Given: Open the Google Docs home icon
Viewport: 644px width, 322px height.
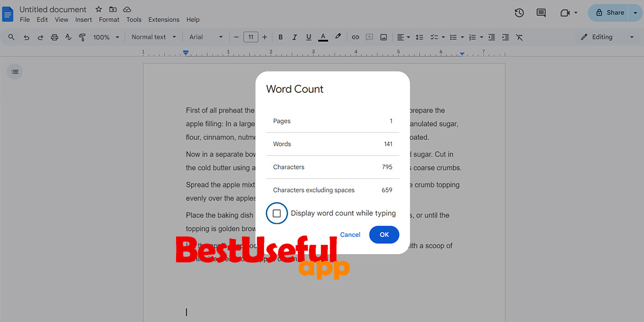Looking at the screenshot, I should [8, 14].
